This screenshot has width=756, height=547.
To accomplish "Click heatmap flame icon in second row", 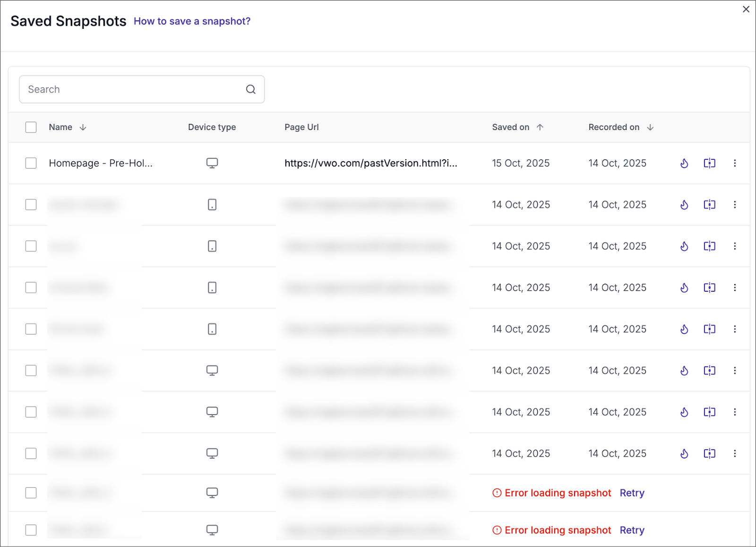I will tap(684, 205).
